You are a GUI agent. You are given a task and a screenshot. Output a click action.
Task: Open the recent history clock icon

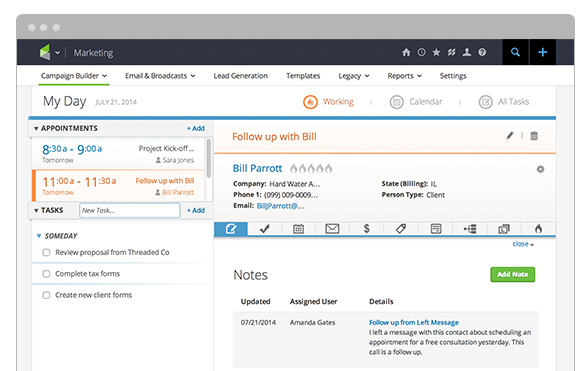(x=421, y=52)
